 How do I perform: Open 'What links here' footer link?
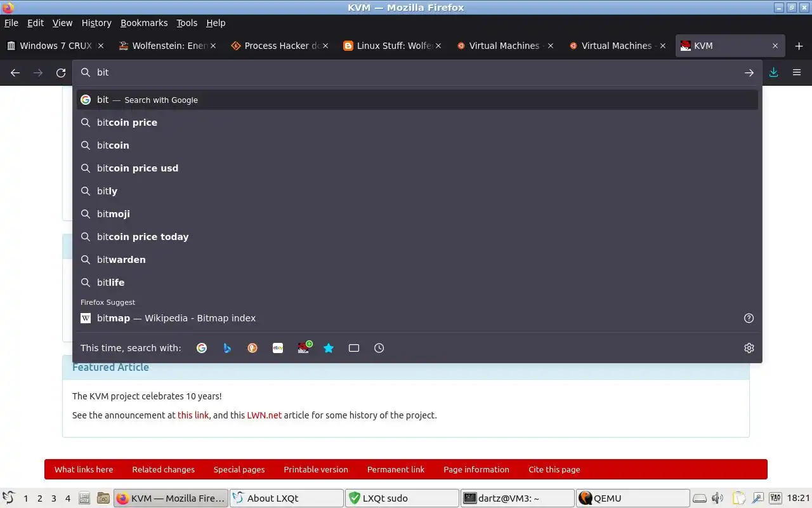point(84,470)
